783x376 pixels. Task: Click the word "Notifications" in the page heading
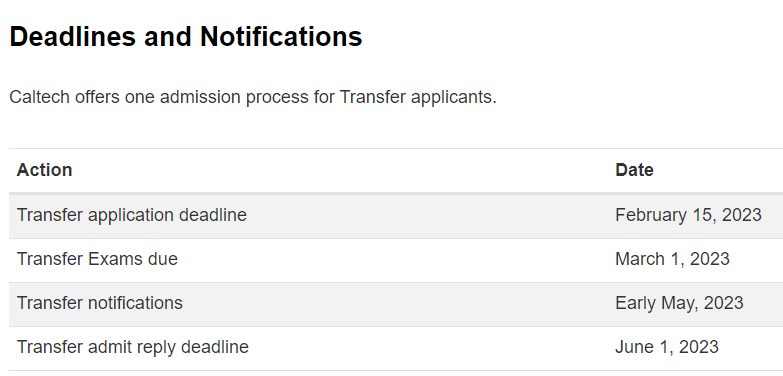click(x=281, y=36)
